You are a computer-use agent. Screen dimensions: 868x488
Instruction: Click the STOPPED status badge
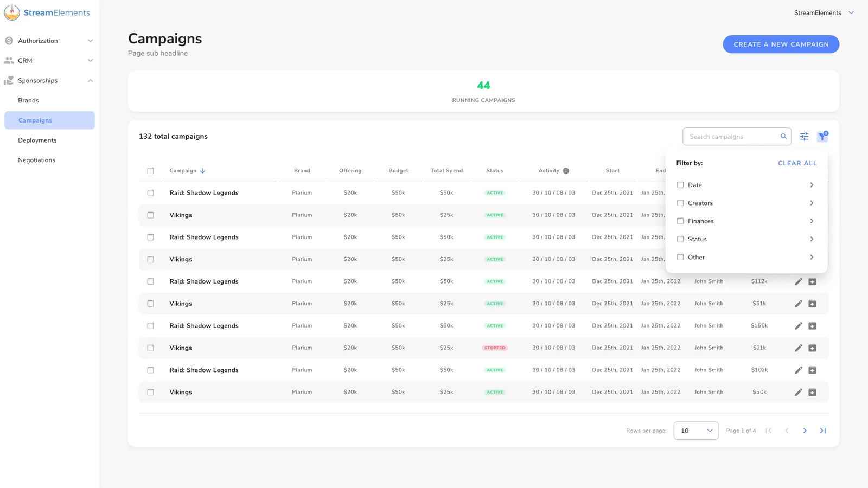click(495, 348)
